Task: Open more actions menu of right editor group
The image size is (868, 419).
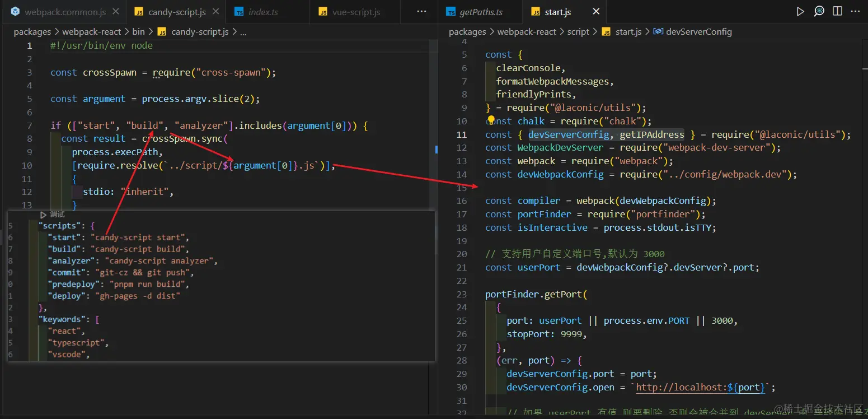Action: 855,11
